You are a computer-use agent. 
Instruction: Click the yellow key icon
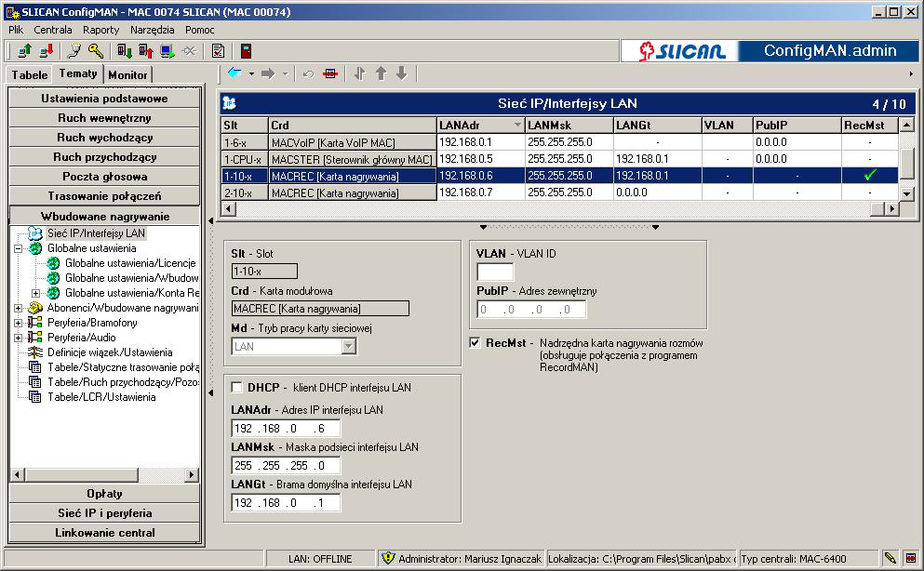tap(96, 51)
